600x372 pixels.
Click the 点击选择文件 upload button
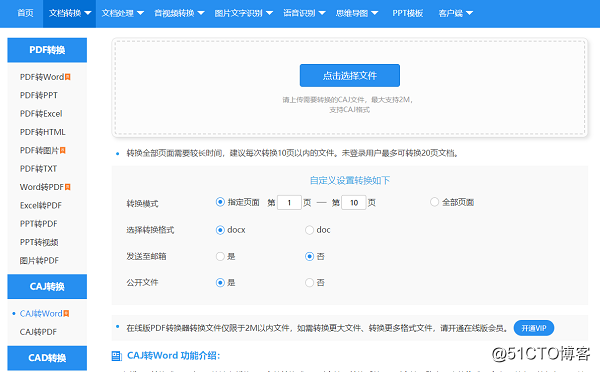coord(350,75)
